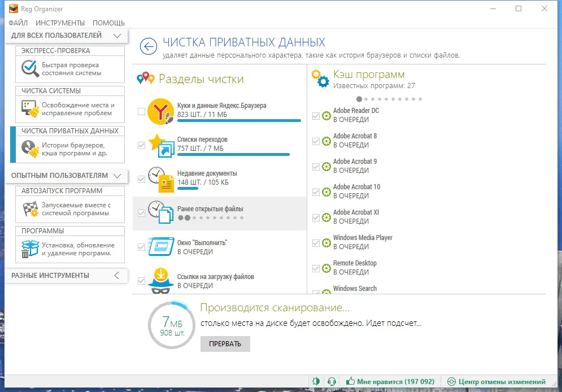Click the Windows Search list entry
562x392 pixels.
click(x=355, y=289)
